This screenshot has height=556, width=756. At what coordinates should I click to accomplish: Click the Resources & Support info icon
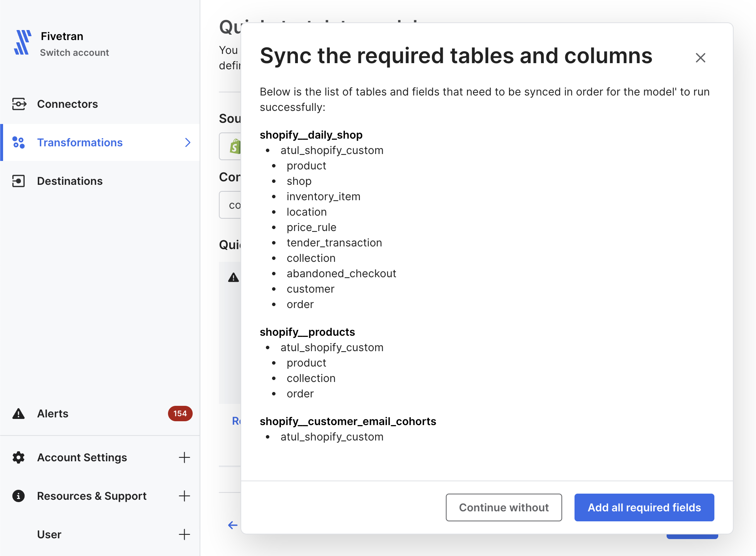(18, 496)
